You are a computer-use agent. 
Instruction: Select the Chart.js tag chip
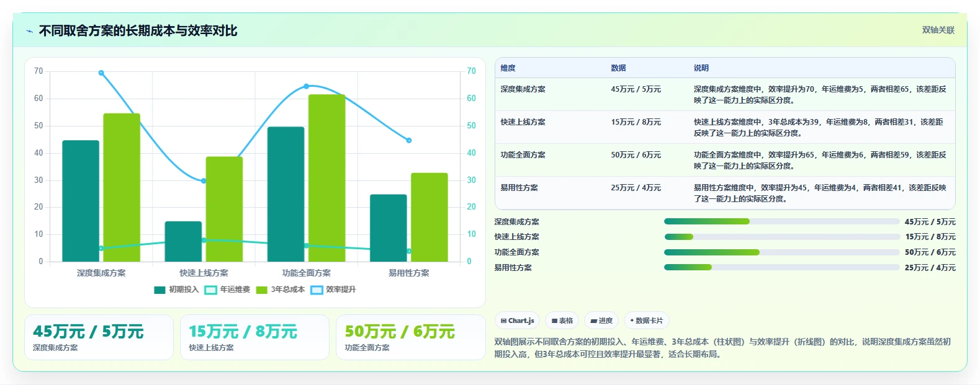(517, 321)
